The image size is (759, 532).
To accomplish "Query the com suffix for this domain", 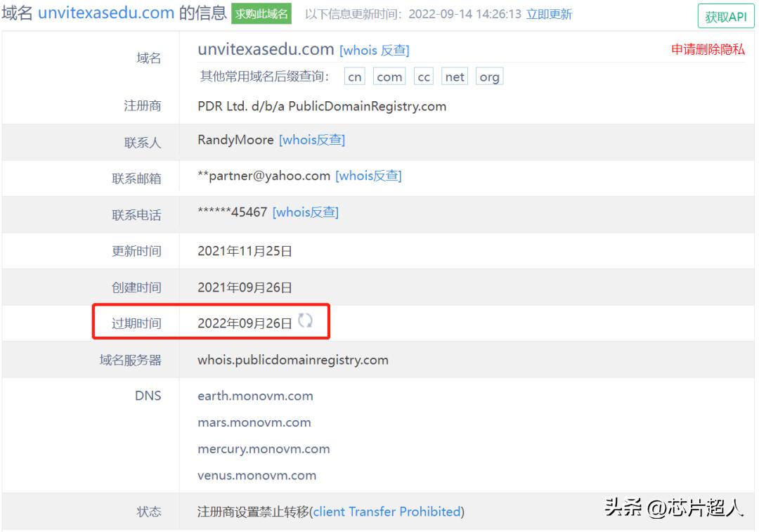I will [389, 76].
